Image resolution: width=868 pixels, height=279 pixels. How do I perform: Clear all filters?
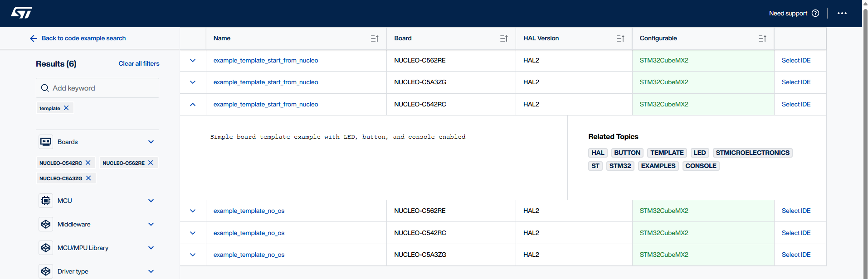point(139,64)
